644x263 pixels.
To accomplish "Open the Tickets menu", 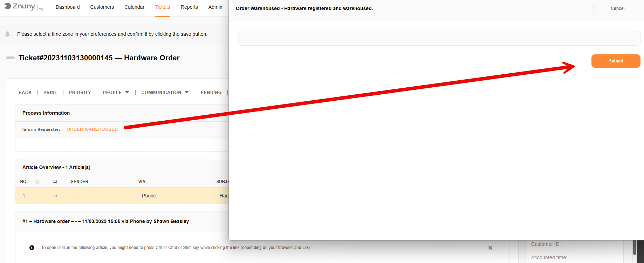I will click(162, 7).
